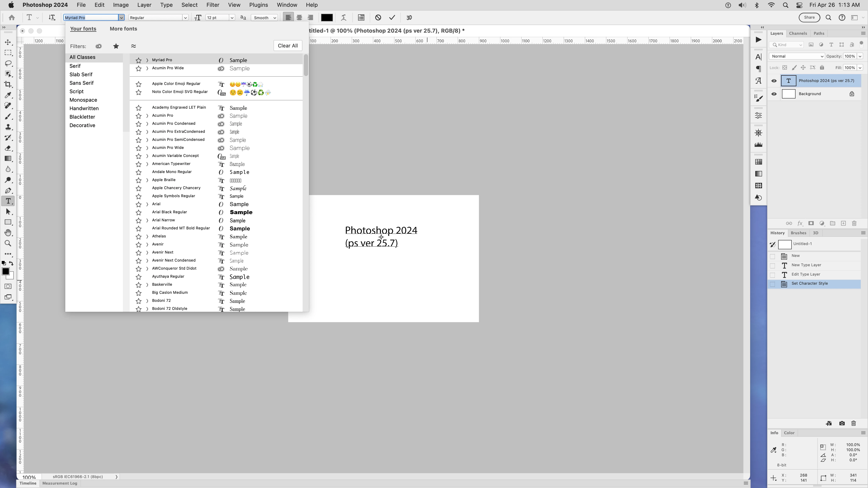Commit text edits with the checkmark icon
This screenshot has height=488, width=868.
tap(392, 18)
